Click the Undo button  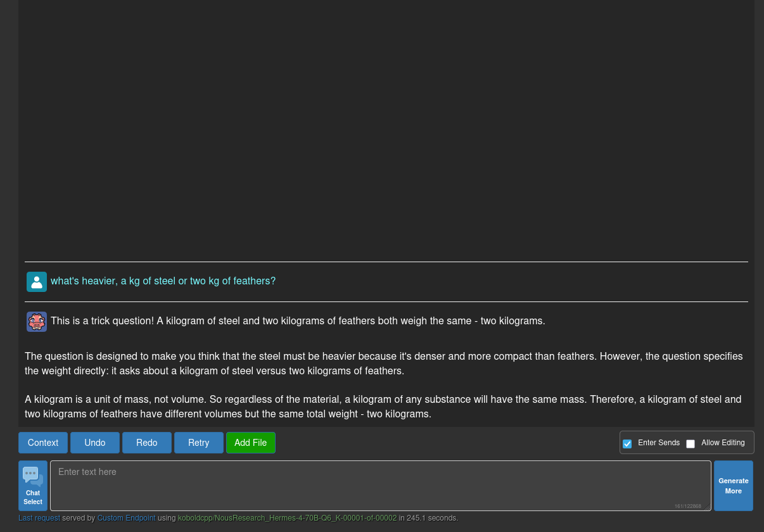tap(95, 443)
